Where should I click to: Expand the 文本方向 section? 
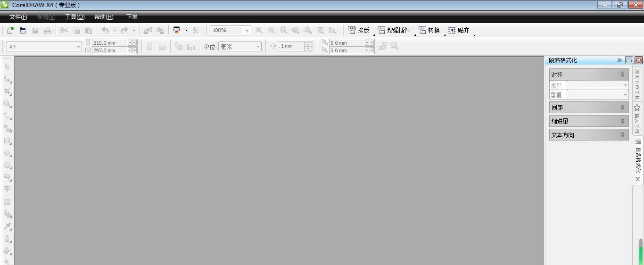(622, 135)
